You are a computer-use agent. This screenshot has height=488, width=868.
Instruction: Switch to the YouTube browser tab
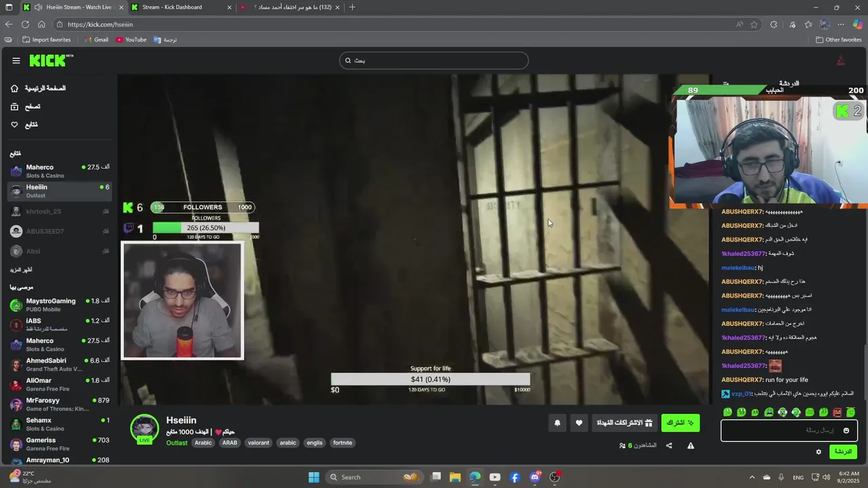(x=290, y=7)
